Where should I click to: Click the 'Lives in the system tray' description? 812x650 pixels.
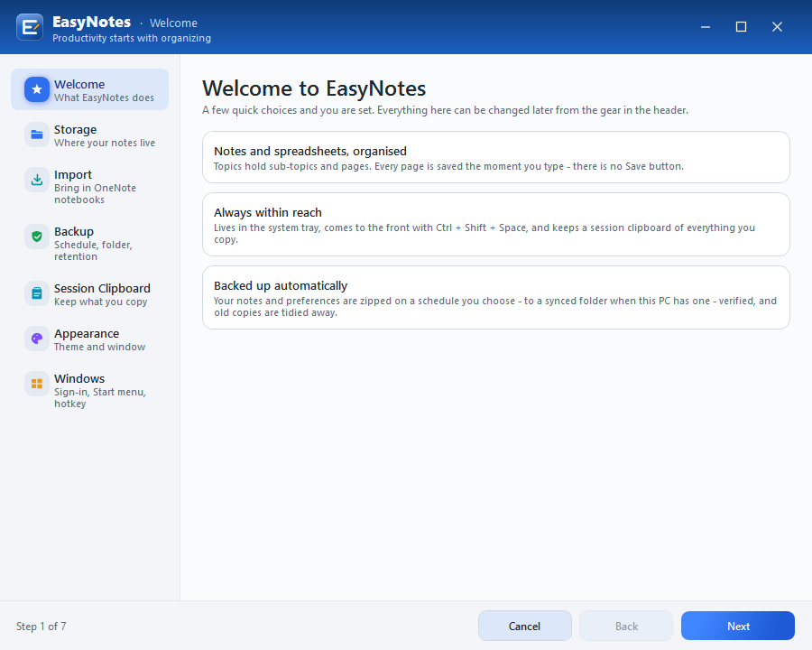[484, 233]
